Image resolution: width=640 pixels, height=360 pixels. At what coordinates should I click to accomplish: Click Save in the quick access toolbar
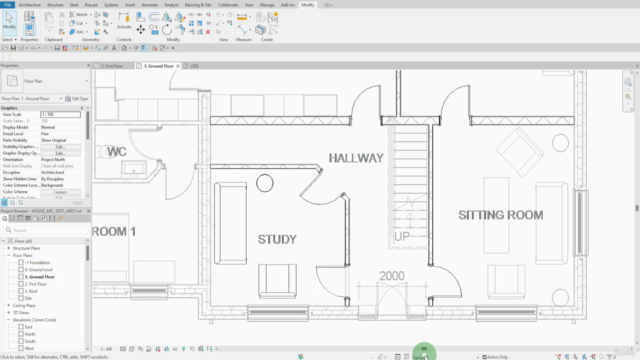(13, 48)
